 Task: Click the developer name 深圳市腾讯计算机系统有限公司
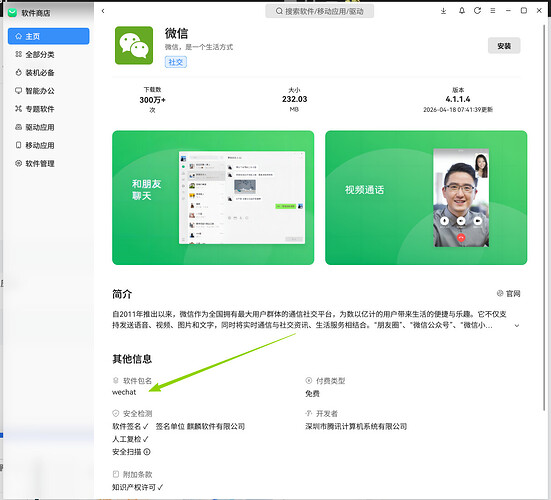[x=356, y=427]
